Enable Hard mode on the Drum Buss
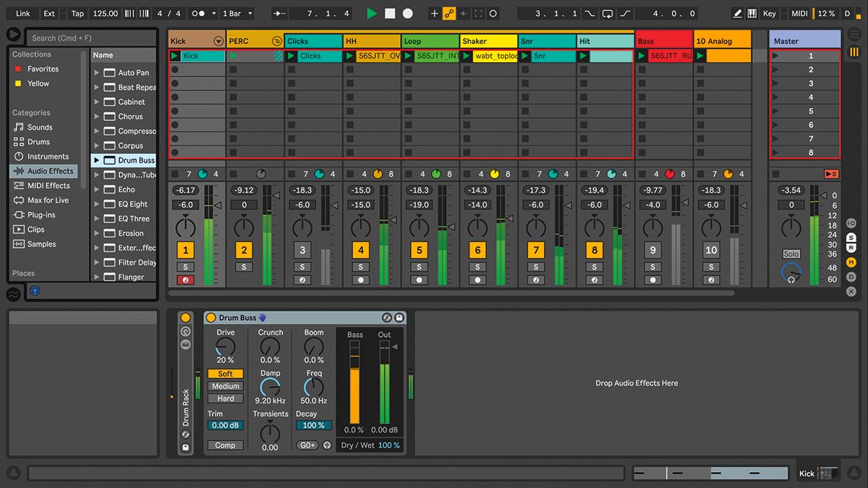 (225, 398)
